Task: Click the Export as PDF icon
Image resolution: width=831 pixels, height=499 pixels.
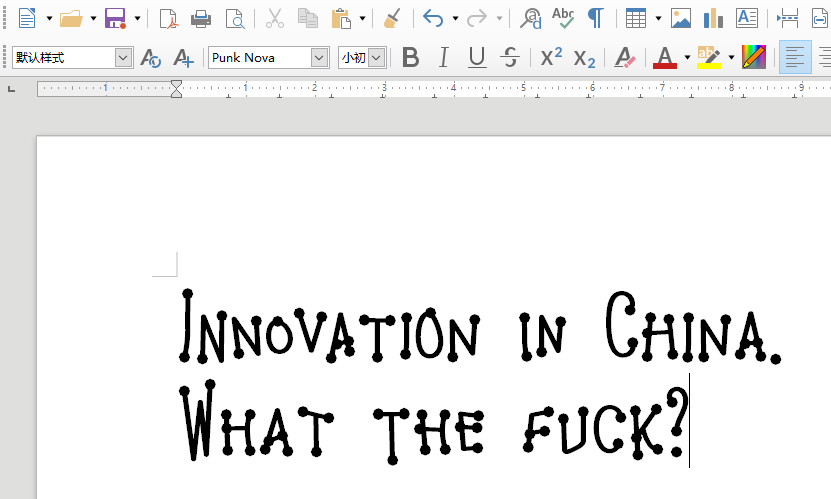Action: [x=168, y=18]
